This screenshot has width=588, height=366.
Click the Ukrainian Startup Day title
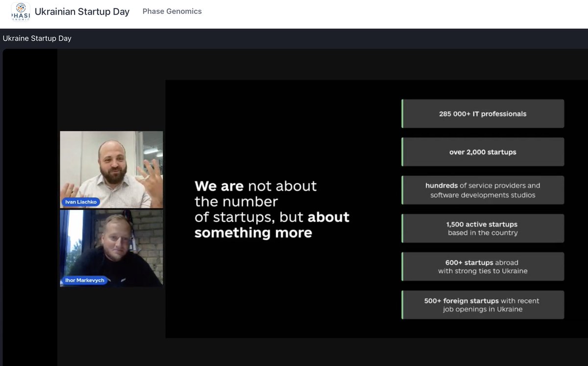point(82,12)
